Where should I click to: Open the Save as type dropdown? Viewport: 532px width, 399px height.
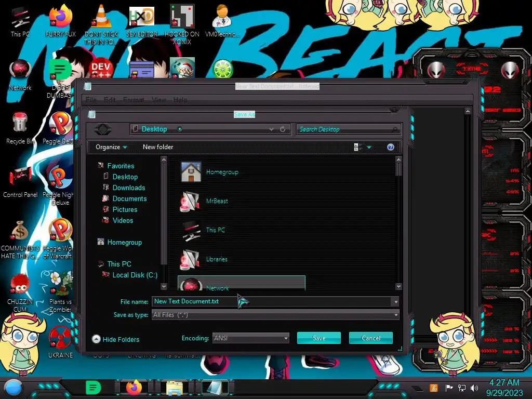[395, 315]
